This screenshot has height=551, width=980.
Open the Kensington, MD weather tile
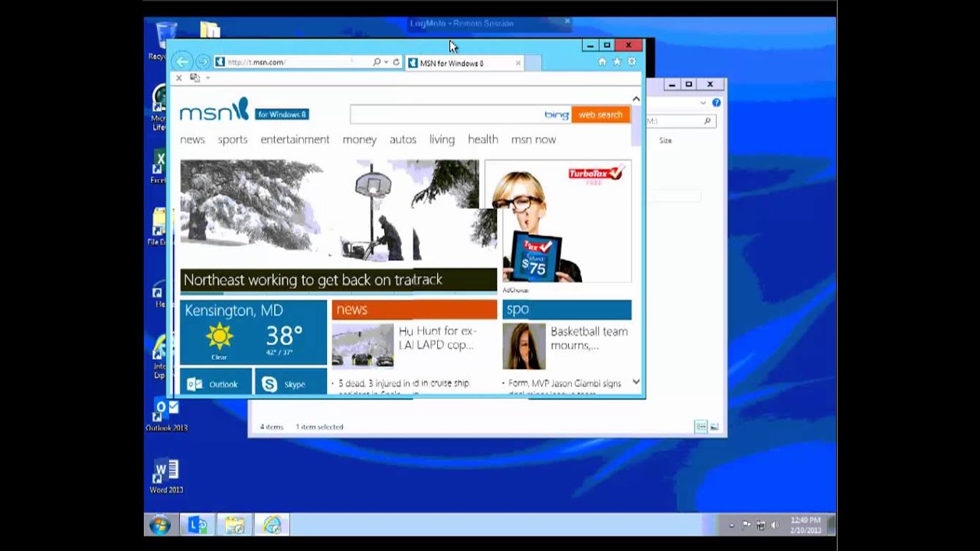253,332
